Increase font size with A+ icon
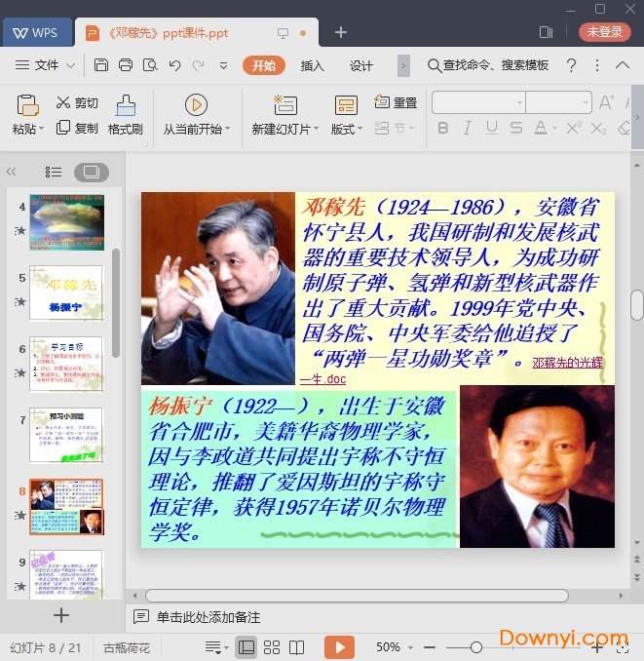Viewport: 644px width, 661px height. 606,102
